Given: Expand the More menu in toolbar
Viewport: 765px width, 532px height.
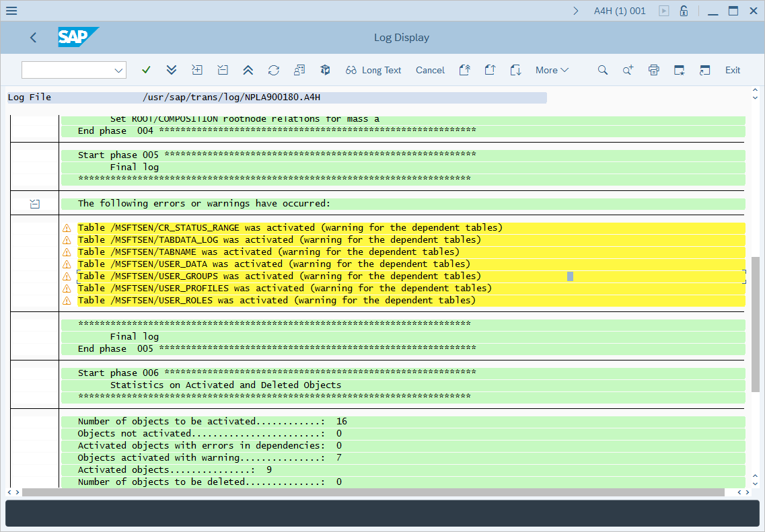Looking at the screenshot, I should pos(552,70).
